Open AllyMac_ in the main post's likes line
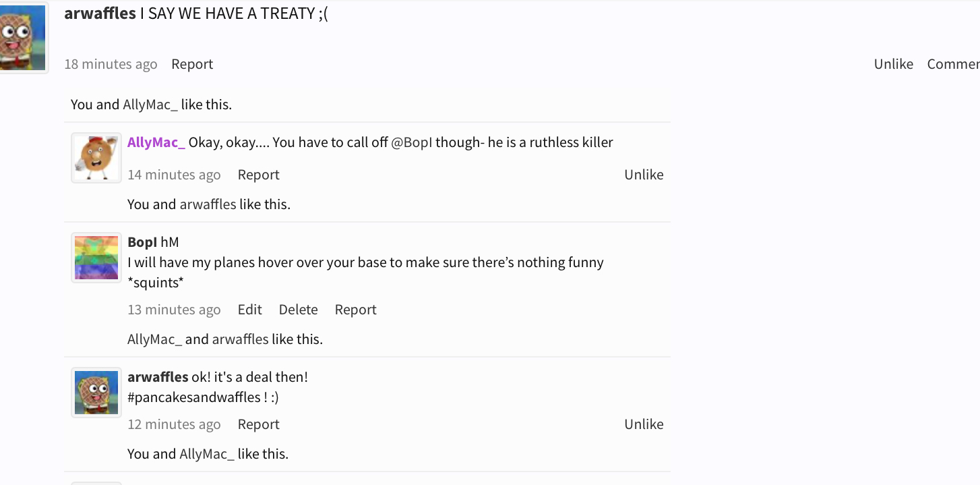This screenshot has width=980, height=485. [x=150, y=105]
